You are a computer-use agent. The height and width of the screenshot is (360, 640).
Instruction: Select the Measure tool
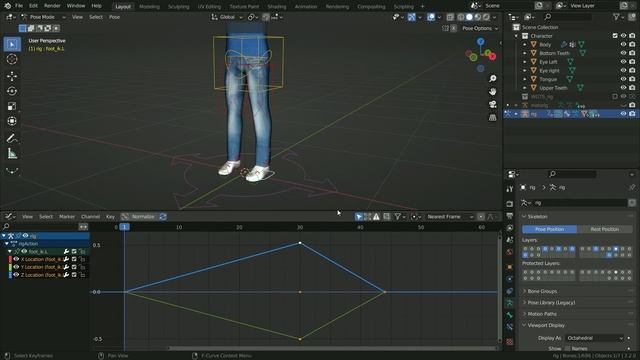12,154
